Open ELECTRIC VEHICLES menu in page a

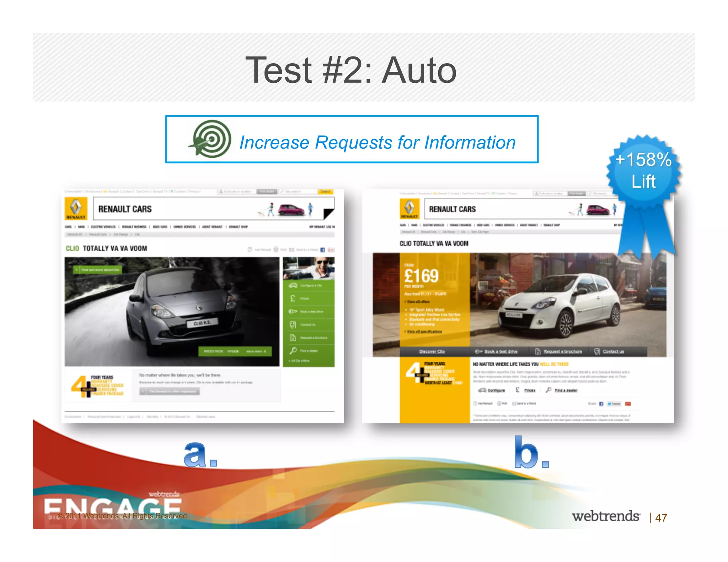[x=103, y=227]
